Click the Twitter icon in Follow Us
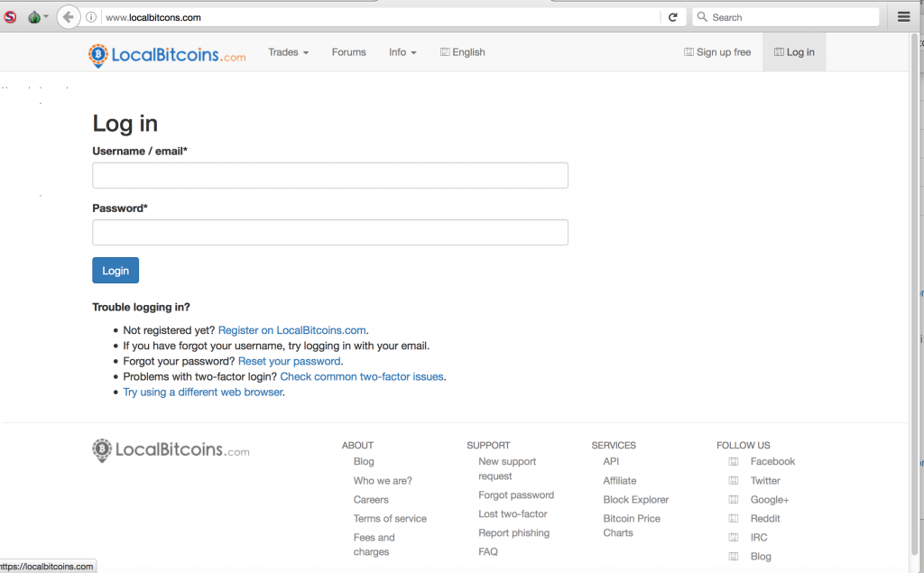 pyautogui.click(x=733, y=480)
